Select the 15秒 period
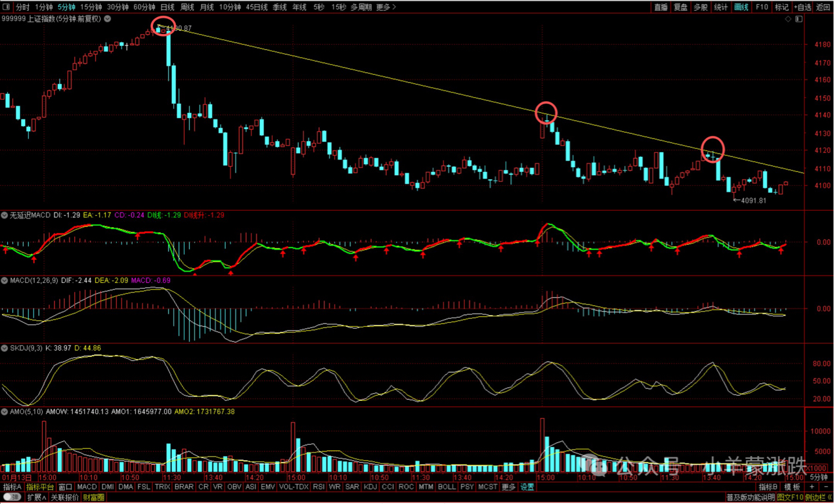The width and height of the screenshot is (834, 504). click(338, 7)
